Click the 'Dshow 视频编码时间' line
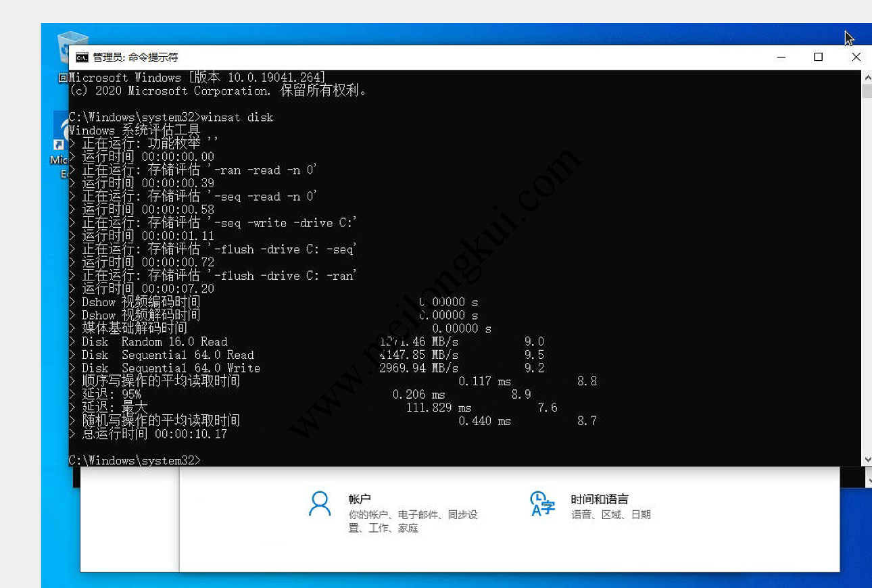Image resolution: width=872 pixels, height=588 pixels. [274, 302]
